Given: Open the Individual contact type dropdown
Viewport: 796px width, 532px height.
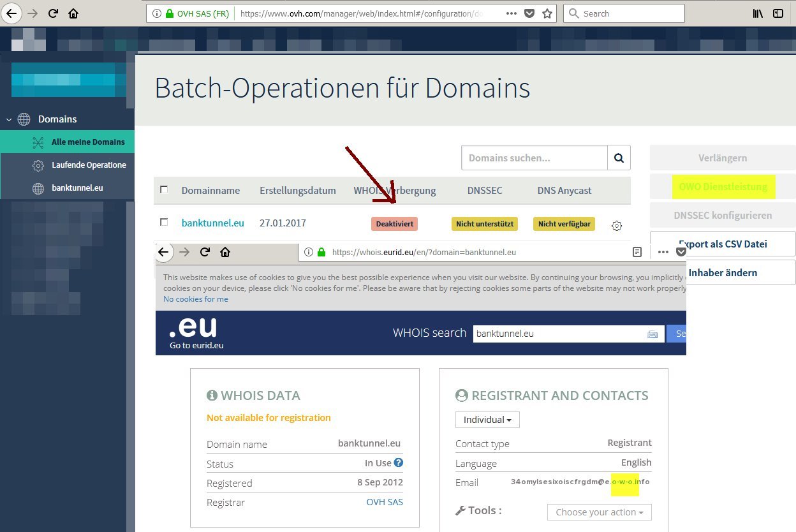Looking at the screenshot, I should coord(487,420).
